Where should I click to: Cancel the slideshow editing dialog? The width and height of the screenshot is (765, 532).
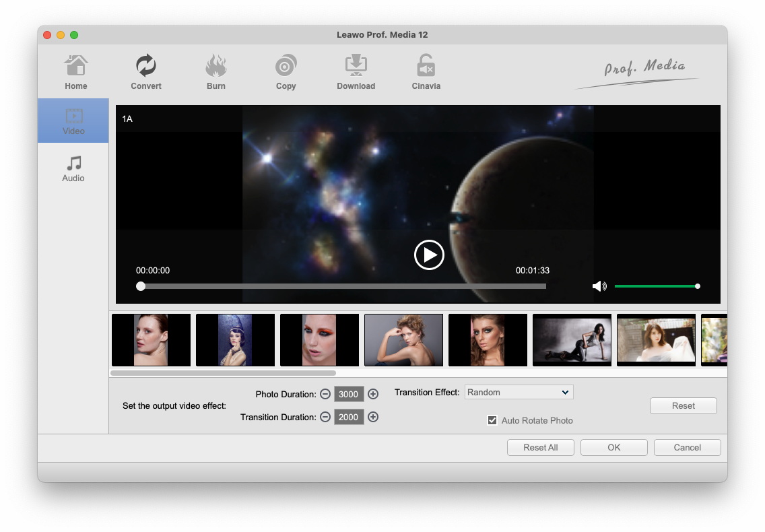pyautogui.click(x=687, y=447)
